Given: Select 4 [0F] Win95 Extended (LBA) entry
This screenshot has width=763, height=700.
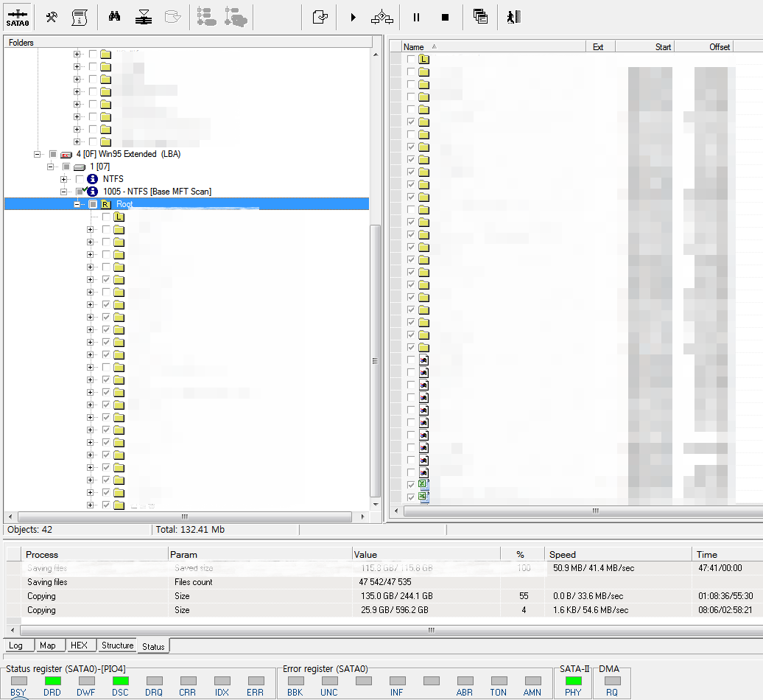Looking at the screenshot, I should point(128,154).
